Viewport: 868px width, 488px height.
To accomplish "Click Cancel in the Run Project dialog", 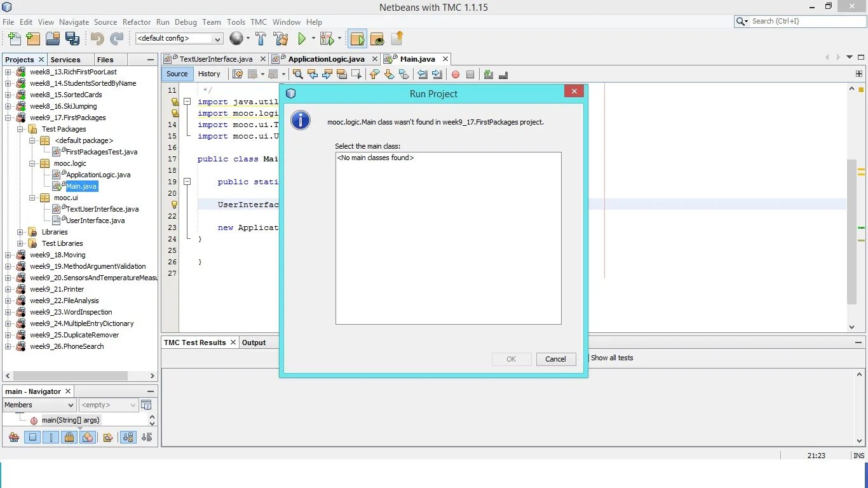I will click(x=555, y=359).
